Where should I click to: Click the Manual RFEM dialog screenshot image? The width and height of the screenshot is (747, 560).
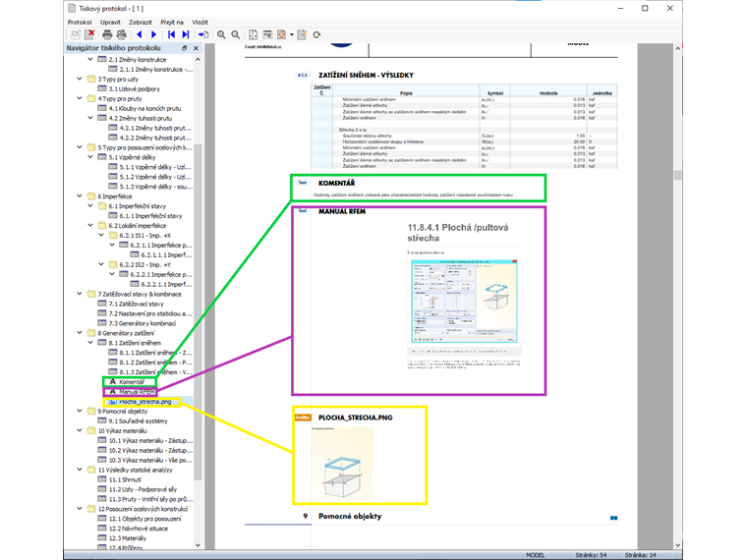point(464,302)
